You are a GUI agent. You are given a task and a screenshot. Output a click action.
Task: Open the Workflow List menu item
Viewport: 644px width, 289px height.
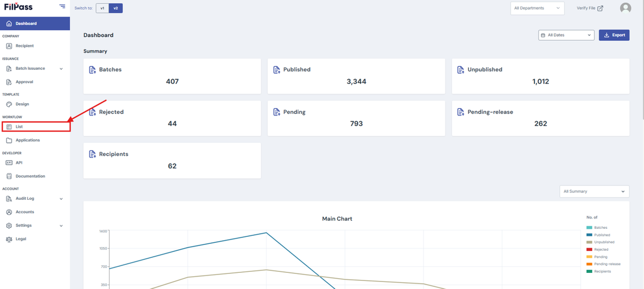tap(35, 127)
